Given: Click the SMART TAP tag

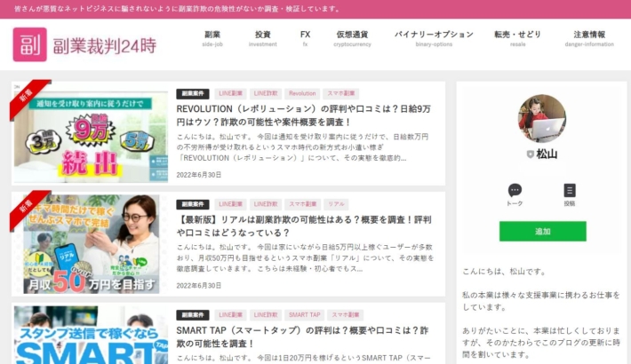Looking at the screenshot, I should (304, 315).
